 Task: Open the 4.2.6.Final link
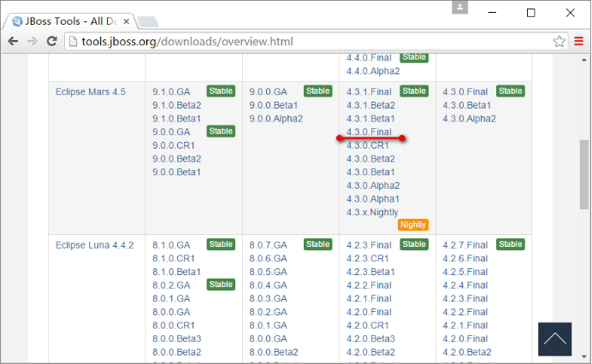pyautogui.click(x=465, y=259)
